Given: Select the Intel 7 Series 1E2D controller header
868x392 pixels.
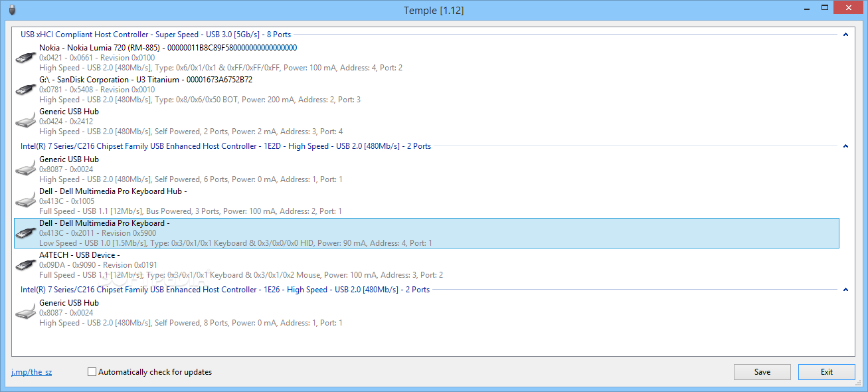Looking at the screenshot, I should (x=226, y=146).
